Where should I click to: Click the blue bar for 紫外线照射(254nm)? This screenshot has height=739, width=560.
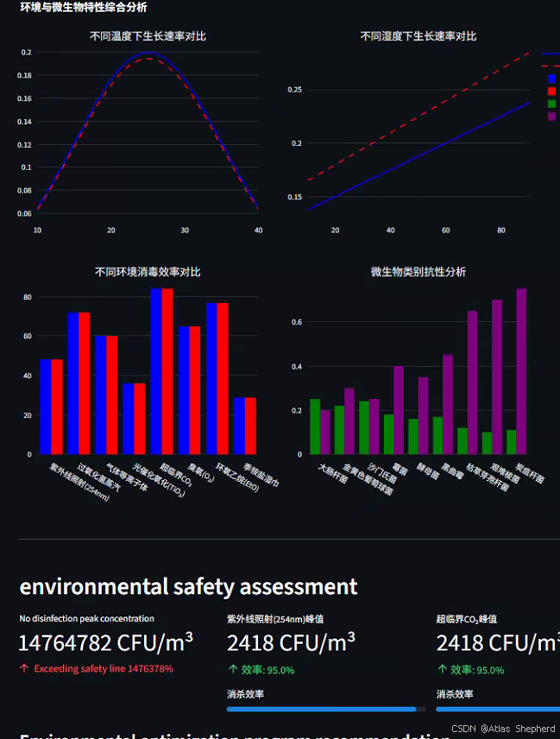(x=46, y=407)
